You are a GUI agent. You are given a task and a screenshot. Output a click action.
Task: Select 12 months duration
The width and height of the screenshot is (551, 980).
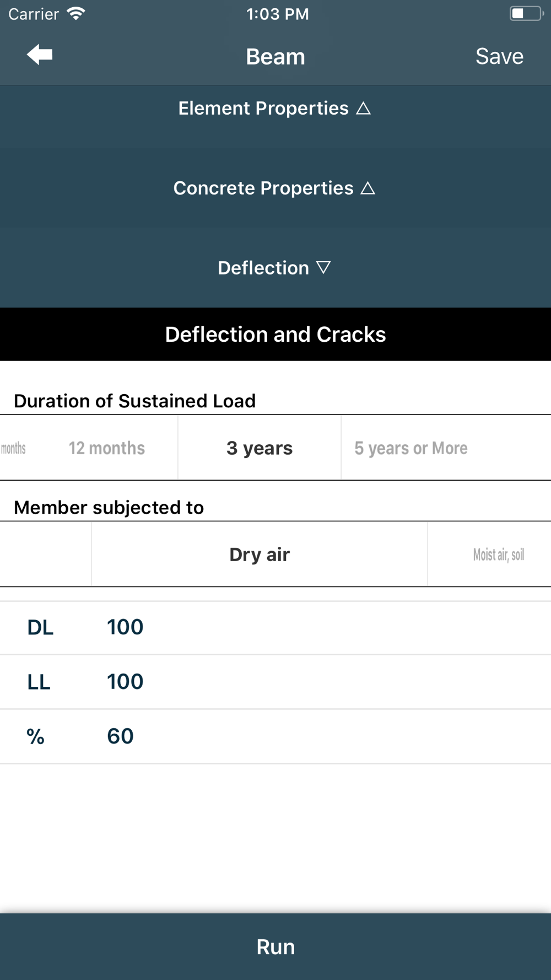pyautogui.click(x=106, y=448)
